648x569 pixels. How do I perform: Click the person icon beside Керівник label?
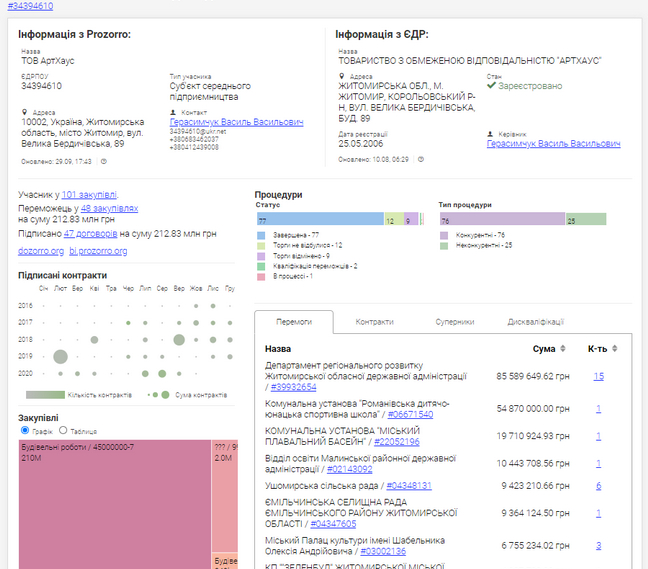click(x=490, y=134)
